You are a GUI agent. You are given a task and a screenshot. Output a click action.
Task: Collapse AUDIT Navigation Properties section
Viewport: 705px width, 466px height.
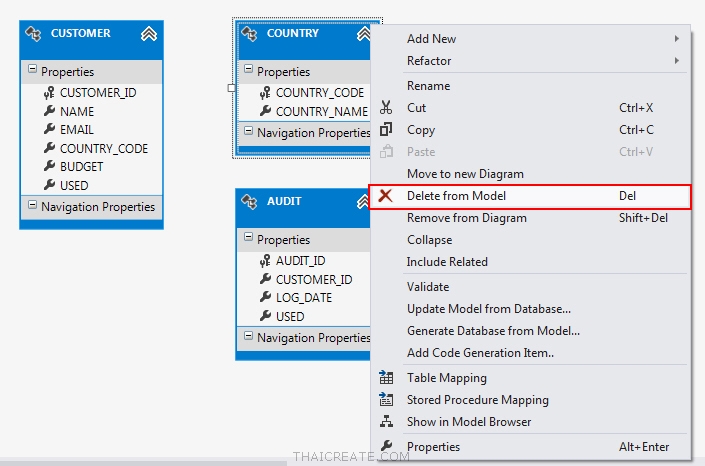click(x=248, y=336)
